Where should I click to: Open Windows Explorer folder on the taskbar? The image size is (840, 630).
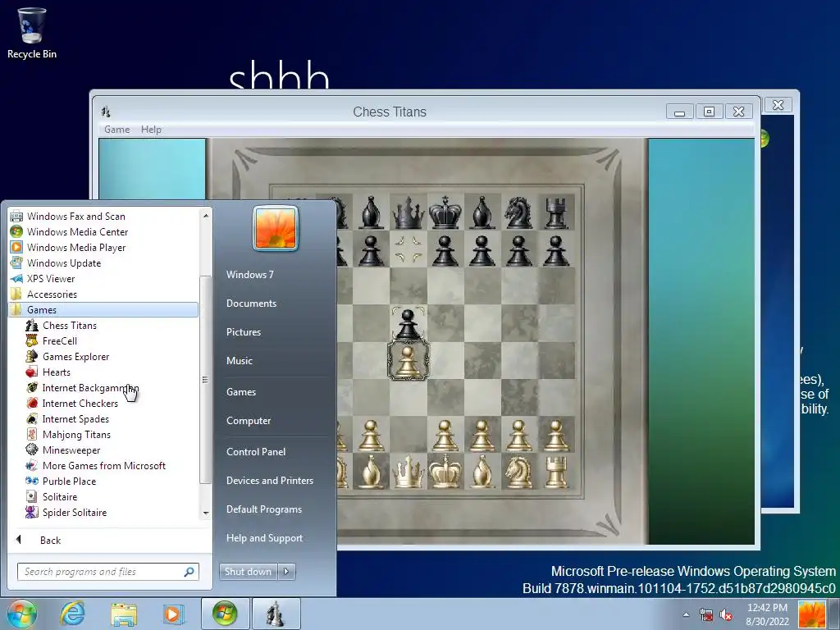(x=124, y=614)
